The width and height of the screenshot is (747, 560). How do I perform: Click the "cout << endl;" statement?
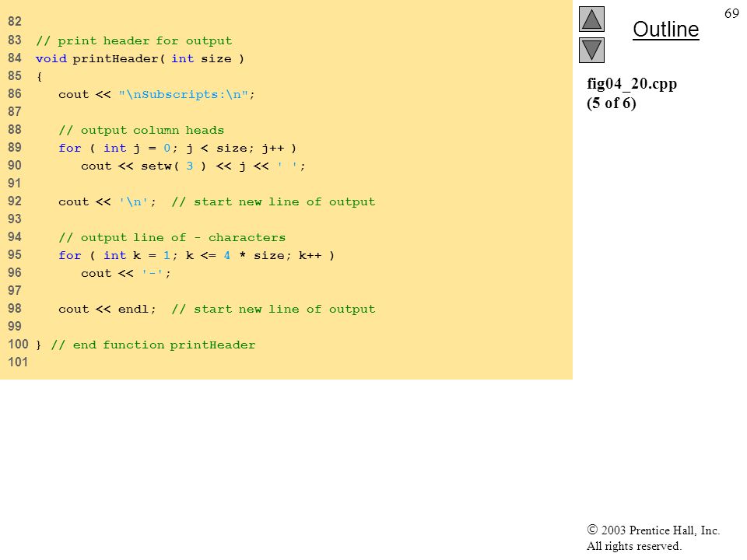pos(107,309)
